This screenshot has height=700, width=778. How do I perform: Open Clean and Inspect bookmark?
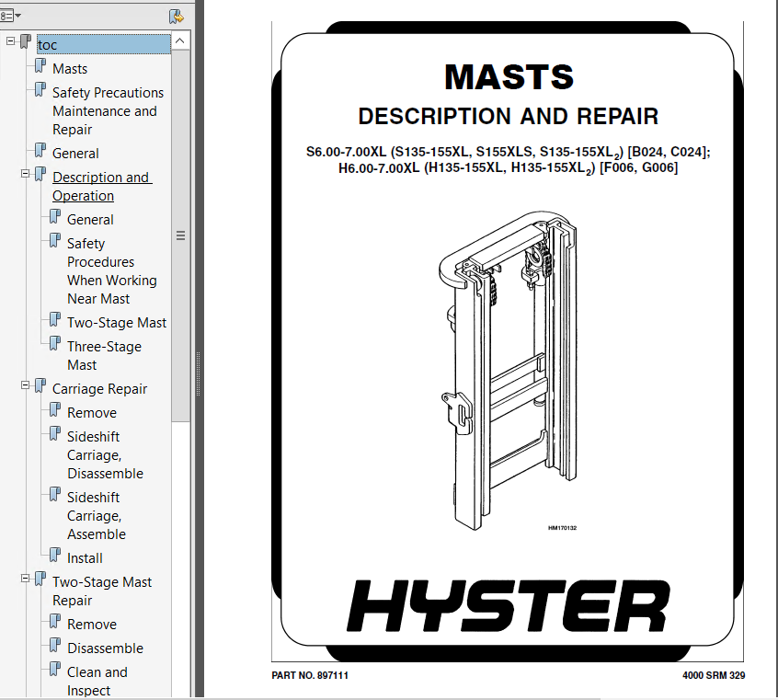coord(97,681)
